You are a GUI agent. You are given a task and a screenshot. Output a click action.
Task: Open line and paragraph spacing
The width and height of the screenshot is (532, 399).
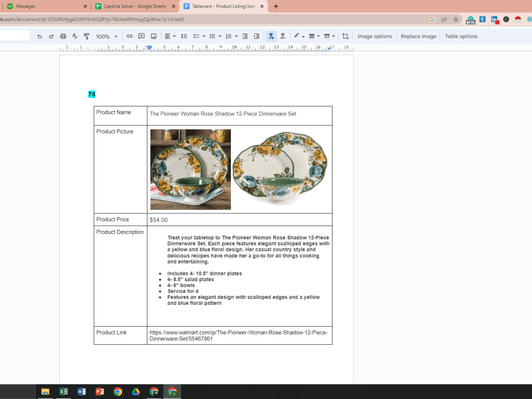point(184,36)
